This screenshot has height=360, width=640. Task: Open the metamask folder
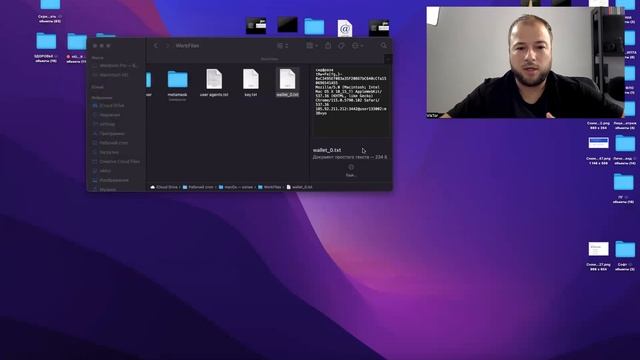[178, 80]
